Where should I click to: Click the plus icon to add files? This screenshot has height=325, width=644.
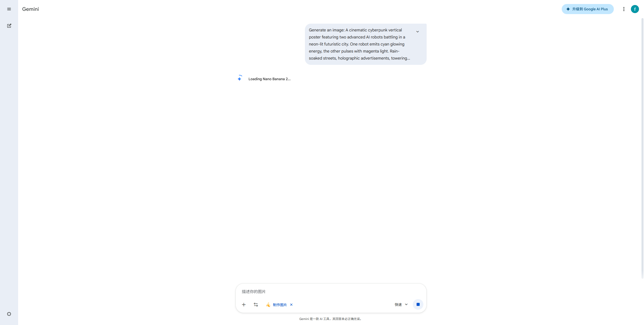(244, 305)
